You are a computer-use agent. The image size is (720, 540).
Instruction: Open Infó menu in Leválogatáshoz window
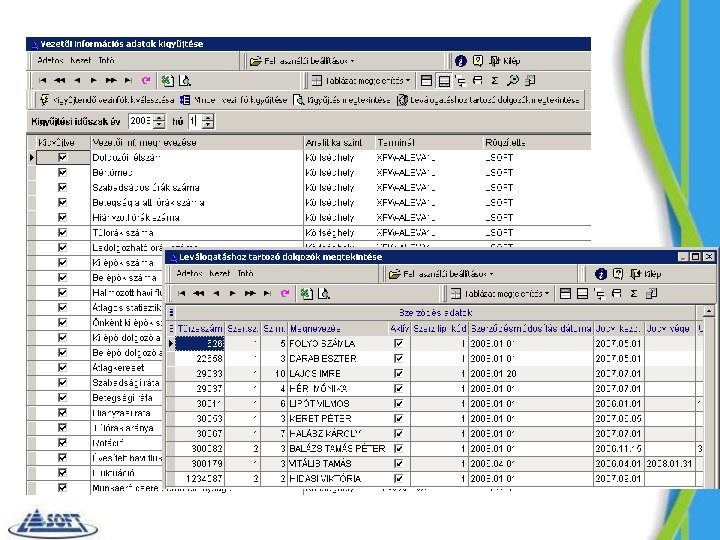click(245, 274)
